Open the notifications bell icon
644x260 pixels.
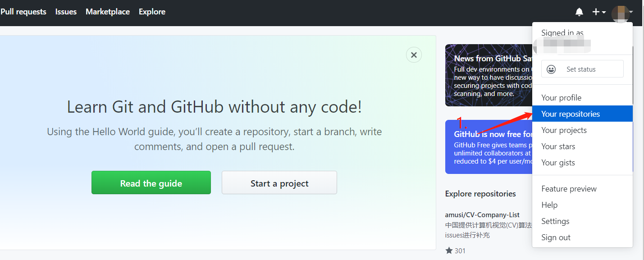[579, 12]
